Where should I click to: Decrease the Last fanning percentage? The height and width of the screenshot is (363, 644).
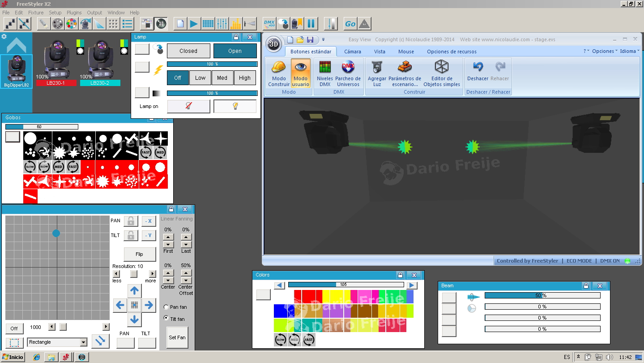coord(186,245)
